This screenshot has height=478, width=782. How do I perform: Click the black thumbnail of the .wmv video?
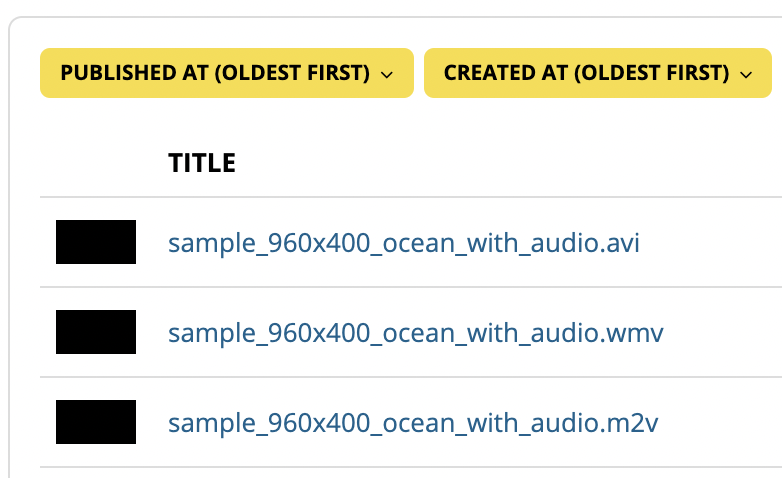click(x=96, y=332)
